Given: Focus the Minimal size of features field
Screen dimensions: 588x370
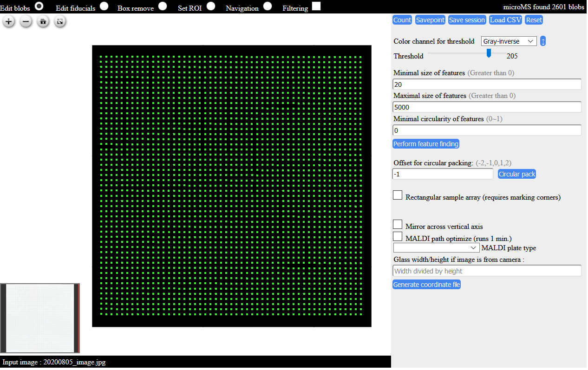Looking at the screenshot, I should pos(487,84).
